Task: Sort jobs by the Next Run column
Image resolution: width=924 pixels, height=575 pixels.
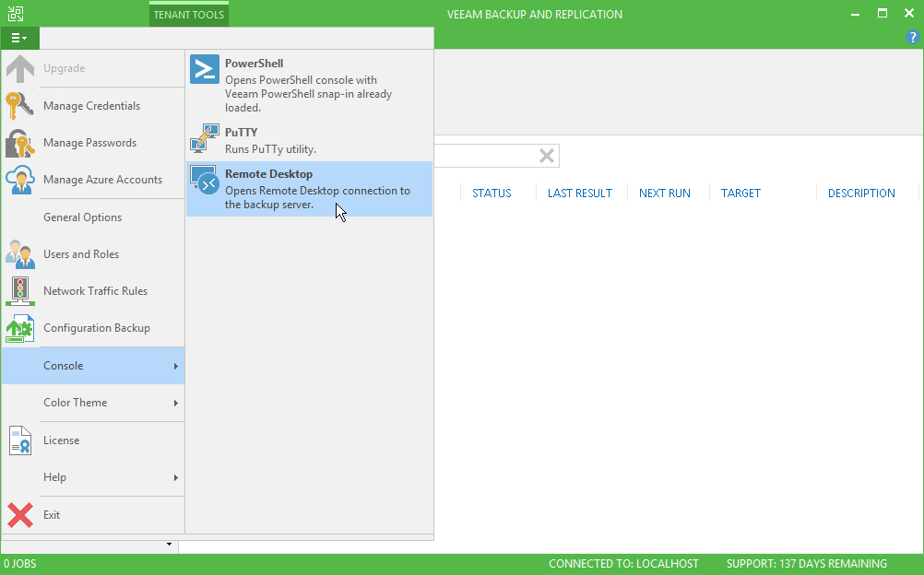Action: (665, 194)
